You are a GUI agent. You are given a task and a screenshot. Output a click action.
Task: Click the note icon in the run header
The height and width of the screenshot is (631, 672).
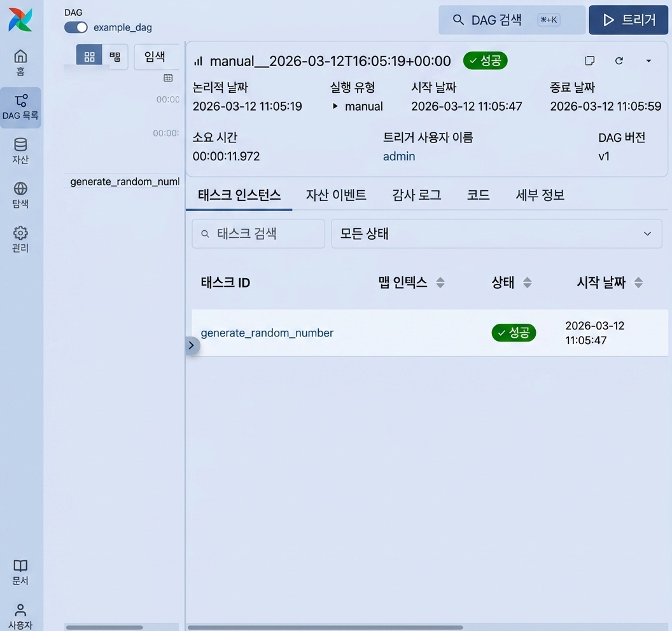tap(590, 61)
